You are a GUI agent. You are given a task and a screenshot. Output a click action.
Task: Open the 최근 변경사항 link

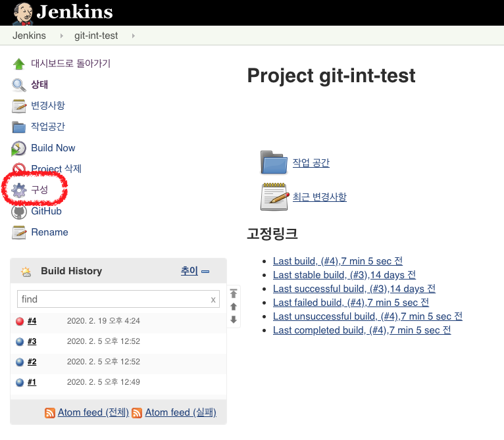point(320,197)
